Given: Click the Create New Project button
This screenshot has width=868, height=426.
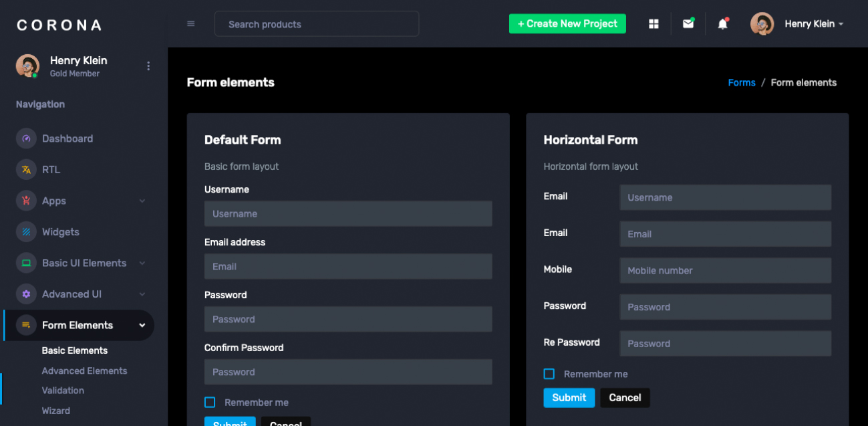Looking at the screenshot, I should (567, 24).
